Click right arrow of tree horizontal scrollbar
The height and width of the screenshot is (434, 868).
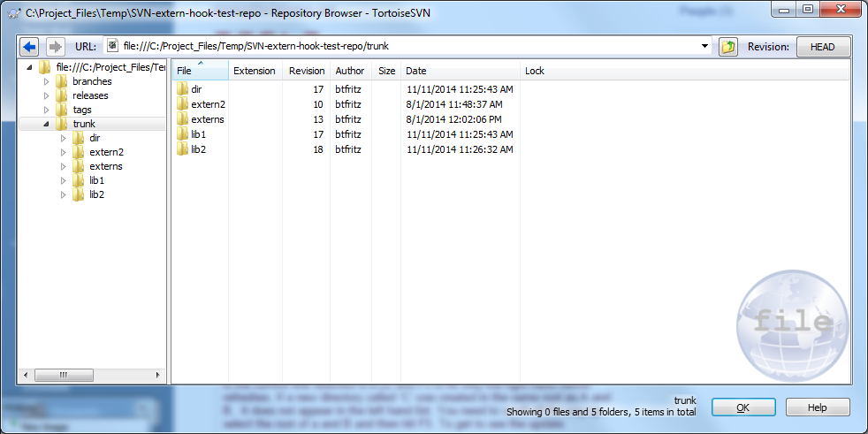click(x=158, y=376)
